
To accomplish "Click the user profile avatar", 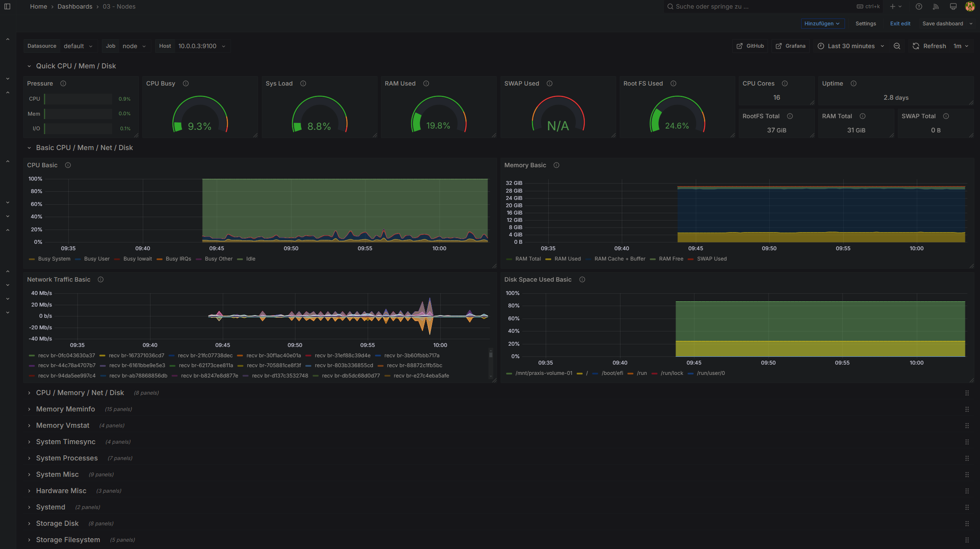I will (x=970, y=6).
